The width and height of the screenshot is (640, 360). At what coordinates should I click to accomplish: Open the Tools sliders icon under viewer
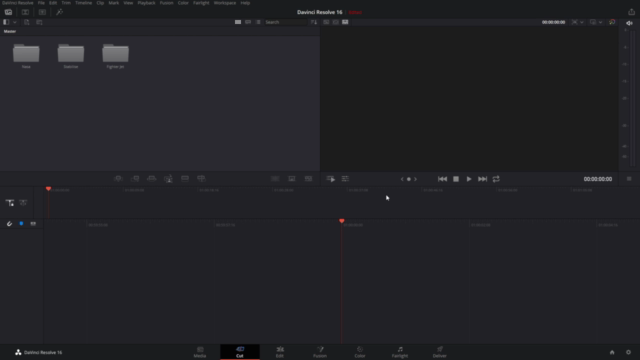345,179
